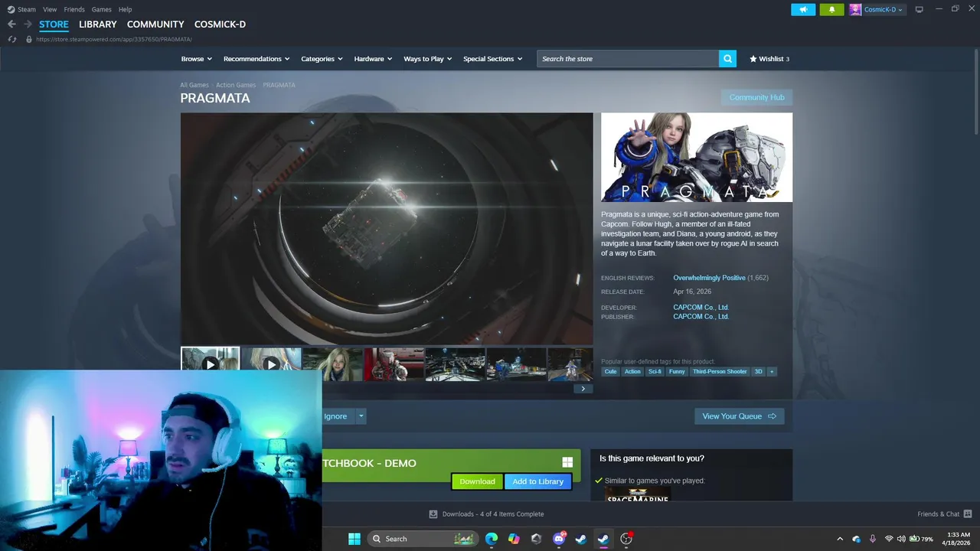This screenshot has width=980, height=551.
Task: Click the green Download button
Action: 477,481
